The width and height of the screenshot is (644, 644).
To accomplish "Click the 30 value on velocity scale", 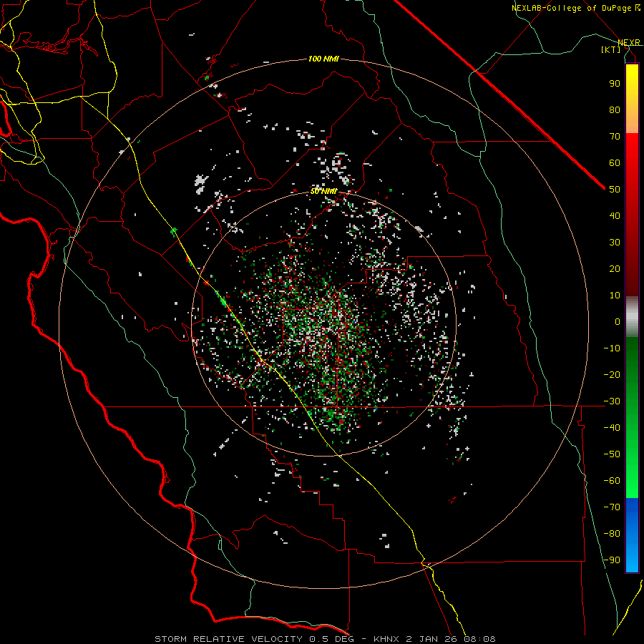I will click(x=615, y=243).
